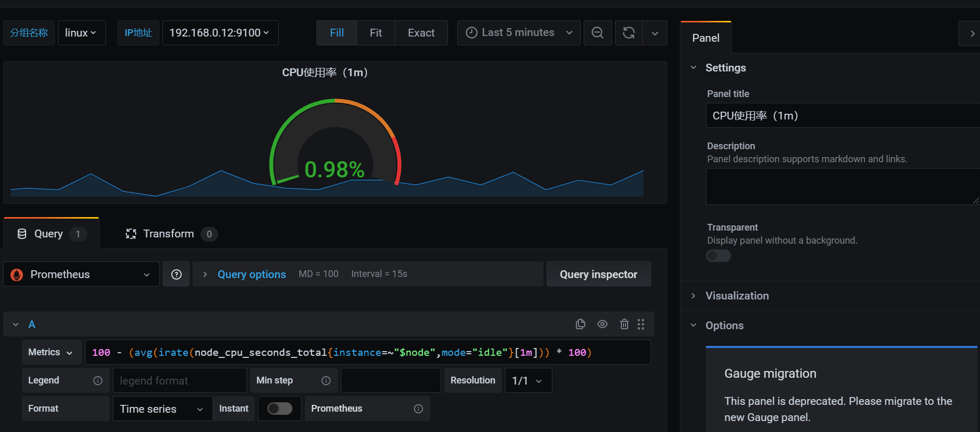
Task: Select the Panel tab
Action: tap(706, 38)
